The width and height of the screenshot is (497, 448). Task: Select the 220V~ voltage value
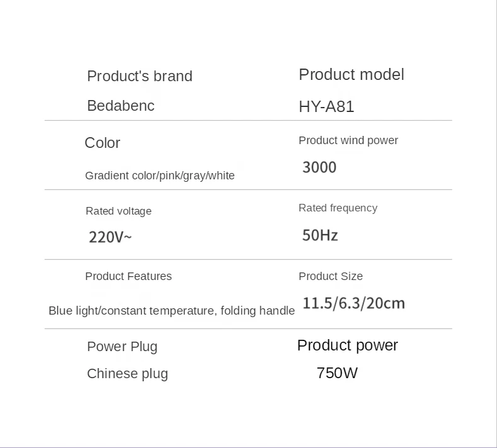coord(110,237)
